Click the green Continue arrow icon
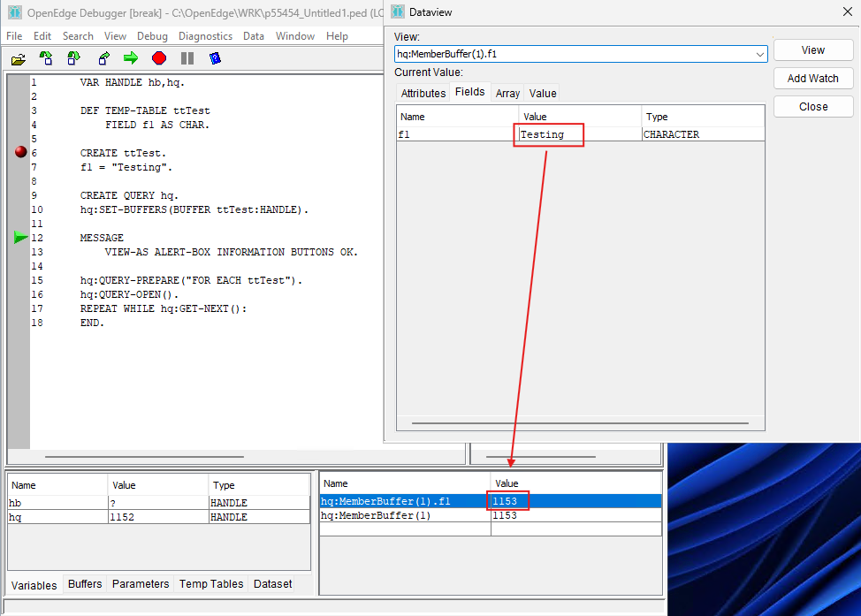 click(131, 58)
